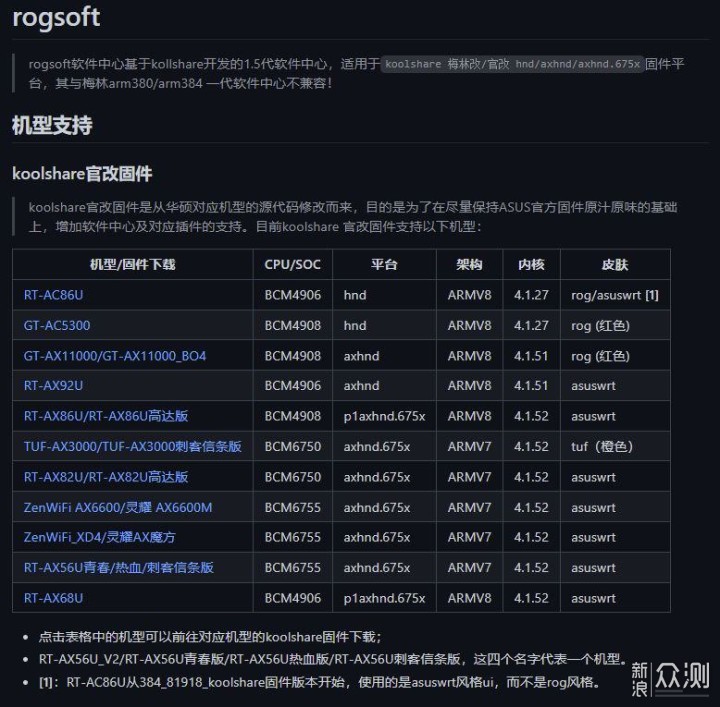Click the koolshare官改固件 subheading
The height and width of the screenshot is (707, 720).
pyautogui.click(x=82, y=174)
